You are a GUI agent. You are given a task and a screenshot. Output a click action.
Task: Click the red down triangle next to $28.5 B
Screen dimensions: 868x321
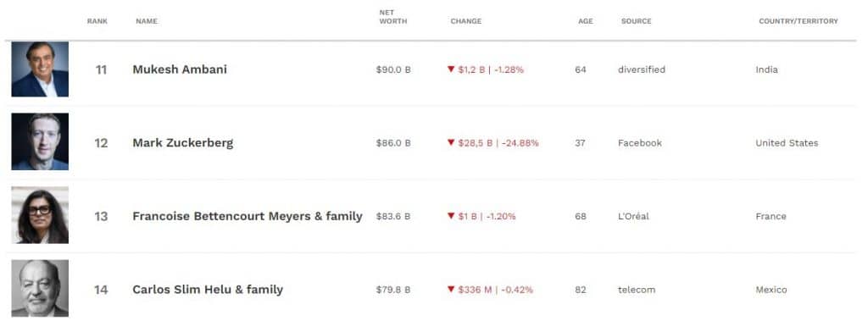pyautogui.click(x=451, y=143)
